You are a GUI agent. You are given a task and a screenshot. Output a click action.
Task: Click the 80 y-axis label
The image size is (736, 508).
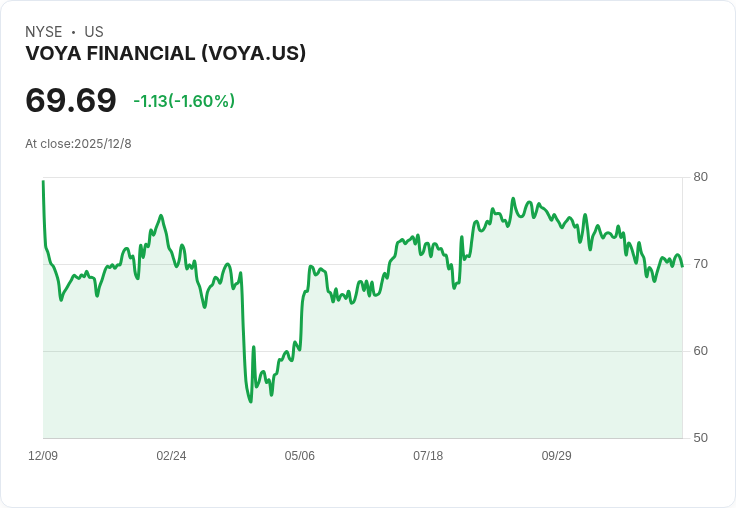click(x=700, y=177)
